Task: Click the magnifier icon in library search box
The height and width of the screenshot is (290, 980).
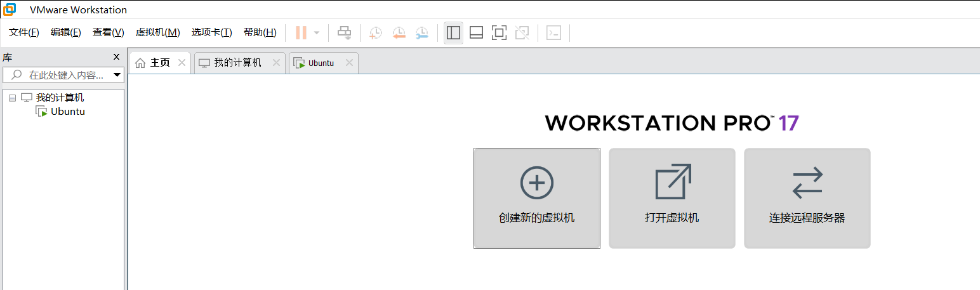Action: [x=17, y=75]
